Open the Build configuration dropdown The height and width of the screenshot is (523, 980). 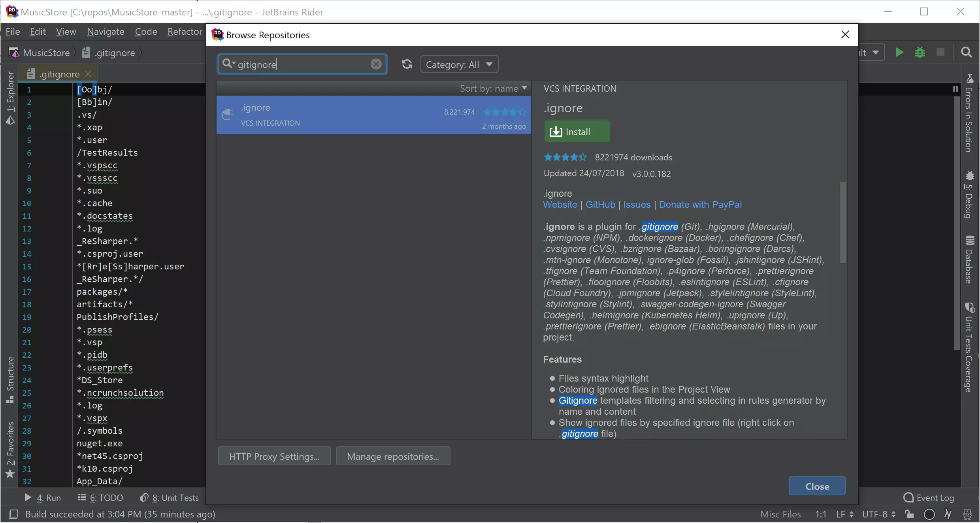875,52
